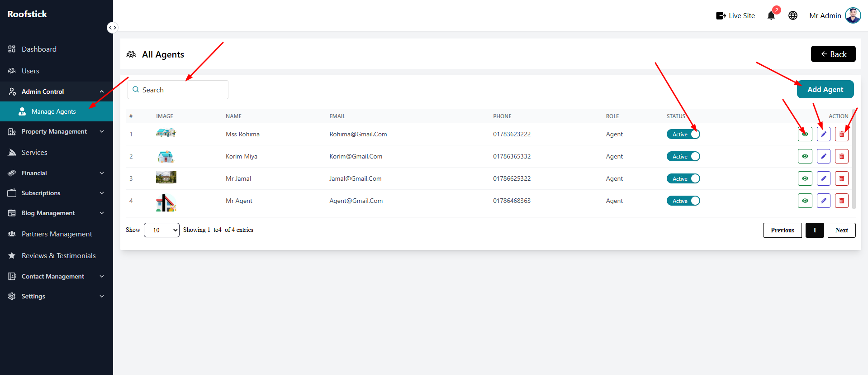The image size is (868, 375).
Task: Expand the Property Management menu
Action: 57,131
